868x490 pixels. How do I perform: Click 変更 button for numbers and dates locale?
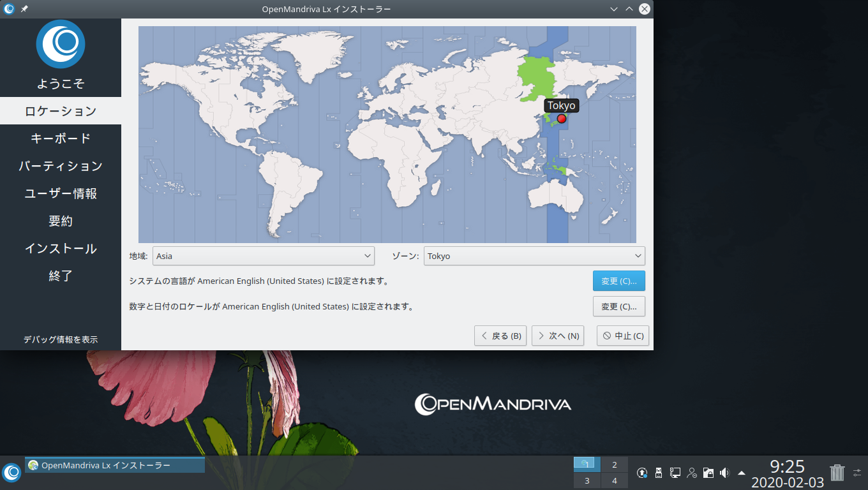619,306
